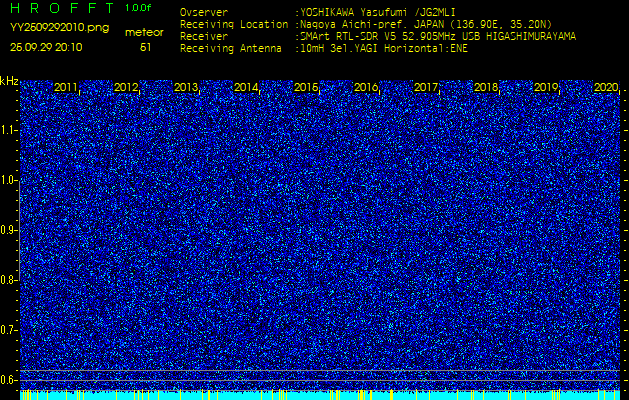
Task: Click the 'meteor' label
Action: click(x=144, y=33)
